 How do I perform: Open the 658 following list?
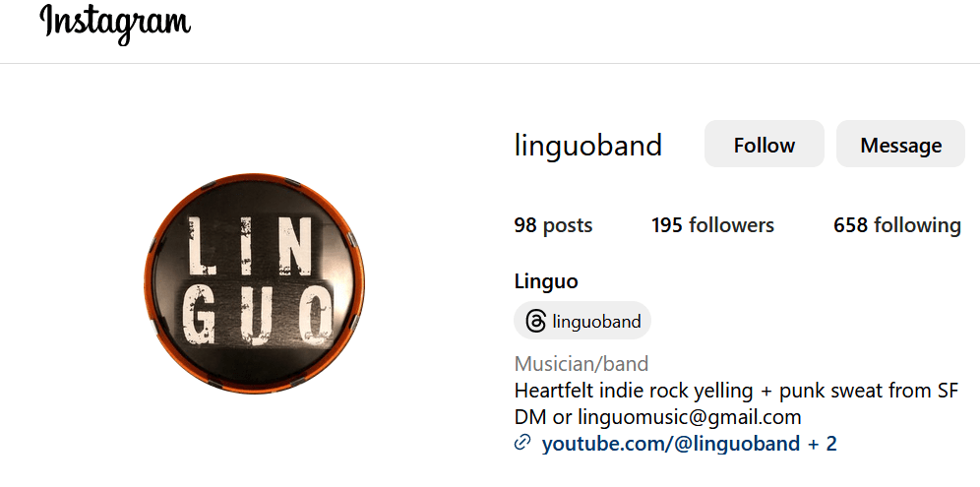coord(897,225)
